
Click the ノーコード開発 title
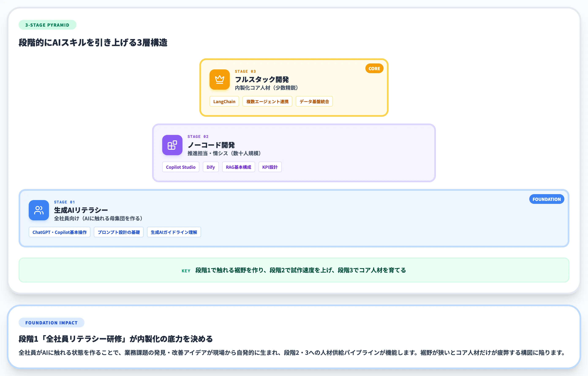[211, 145]
